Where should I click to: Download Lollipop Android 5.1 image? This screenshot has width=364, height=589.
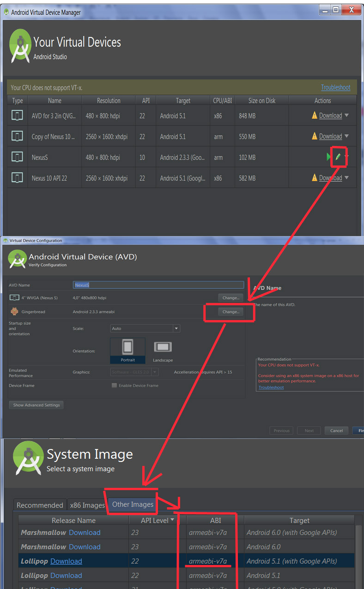66,576
